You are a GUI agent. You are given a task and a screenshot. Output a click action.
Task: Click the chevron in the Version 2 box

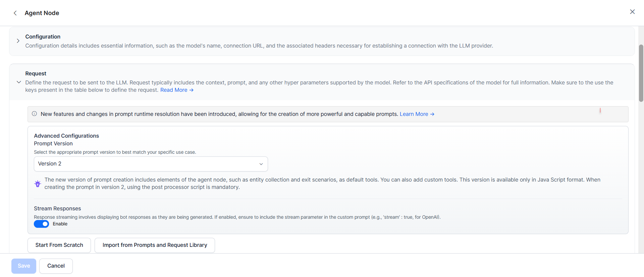coord(261,164)
